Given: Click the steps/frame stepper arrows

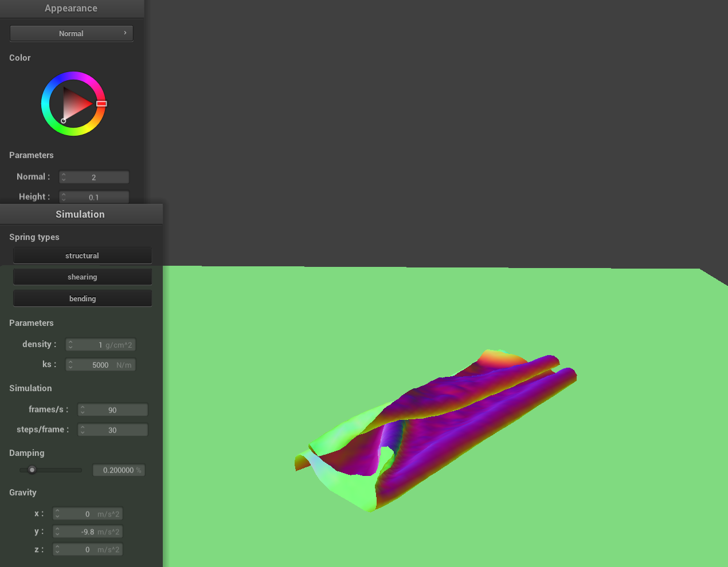Looking at the screenshot, I should point(83,430).
